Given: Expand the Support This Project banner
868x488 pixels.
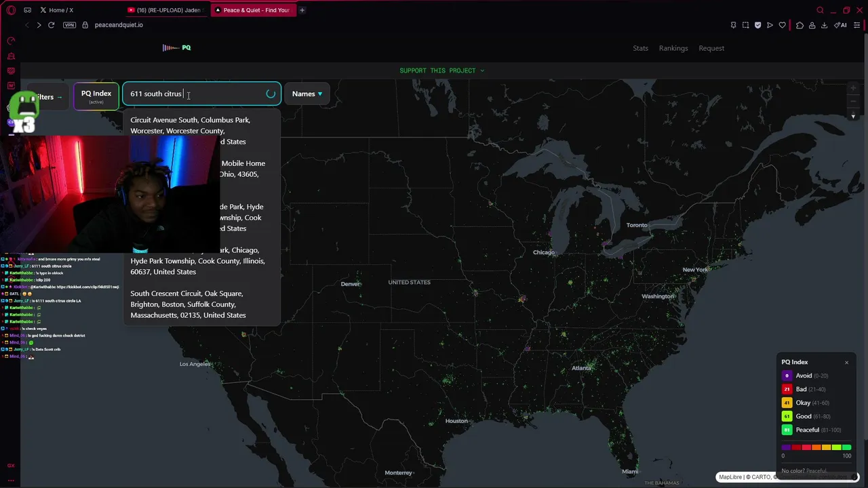Looking at the screenshot, I should point(442,70).
